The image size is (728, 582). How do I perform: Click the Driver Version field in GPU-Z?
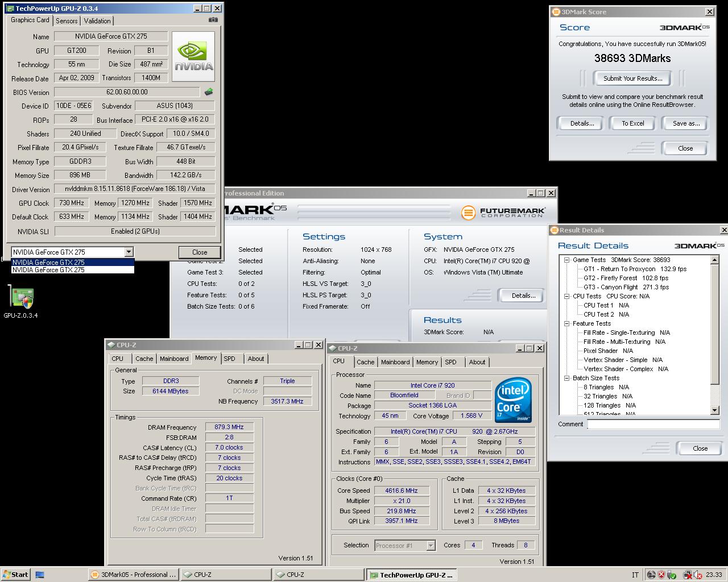click(x=135, y=189)
